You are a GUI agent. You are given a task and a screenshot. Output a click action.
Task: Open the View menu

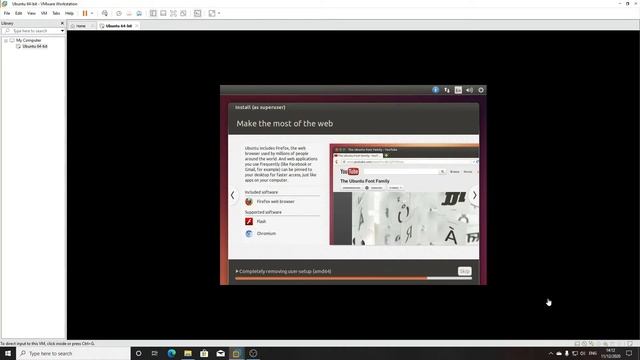(x=31, y=13)
